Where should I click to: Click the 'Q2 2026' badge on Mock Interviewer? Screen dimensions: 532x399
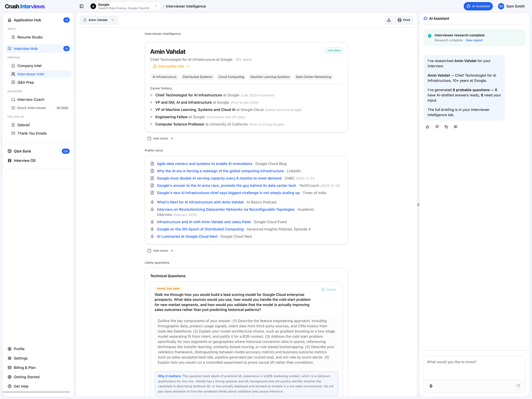62,108
